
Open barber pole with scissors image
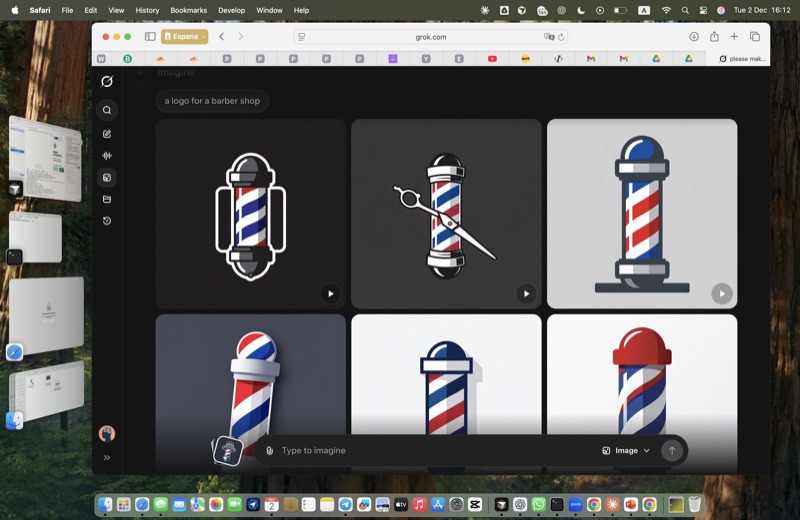pos(446,214)
